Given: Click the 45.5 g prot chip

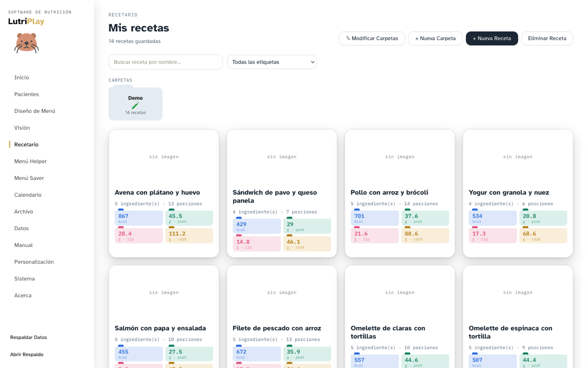Looking at the screenshot, I should point(189,218).
